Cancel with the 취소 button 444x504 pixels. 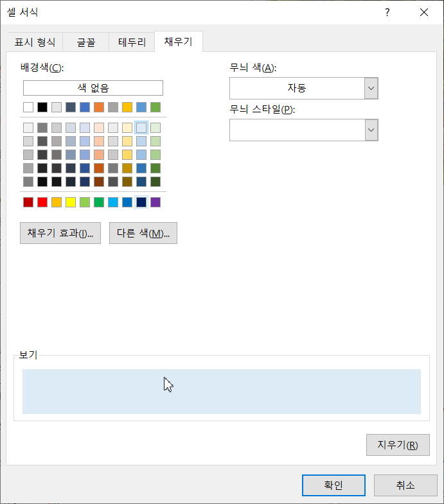(x=405, y=485)
